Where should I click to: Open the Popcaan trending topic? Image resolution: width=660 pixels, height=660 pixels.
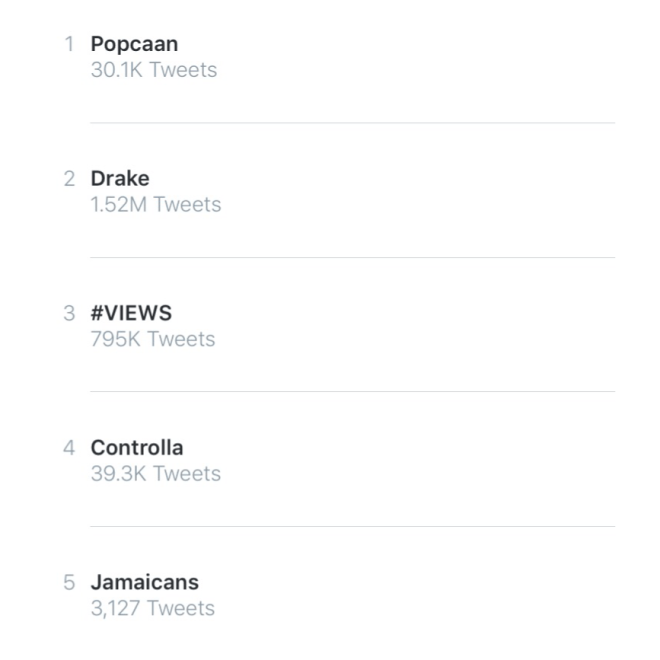[135, 44]
